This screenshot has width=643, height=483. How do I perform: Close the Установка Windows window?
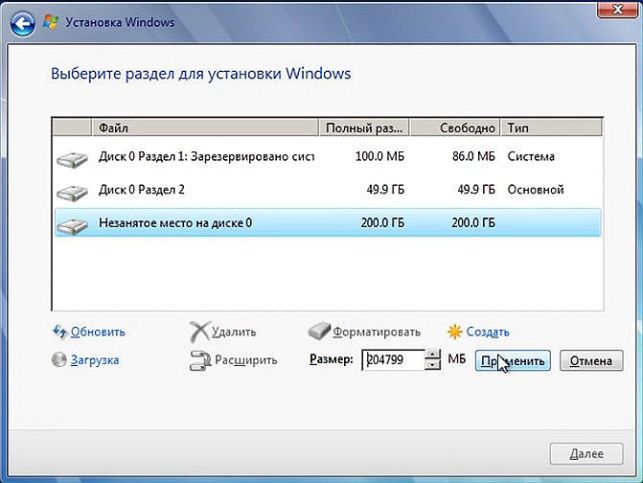click(x=618, y=8)
